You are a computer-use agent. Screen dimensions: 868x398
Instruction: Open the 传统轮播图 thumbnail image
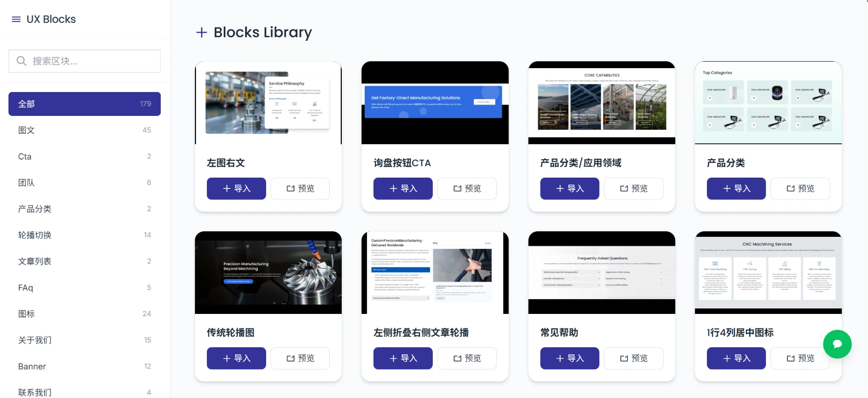coord(268,273)
